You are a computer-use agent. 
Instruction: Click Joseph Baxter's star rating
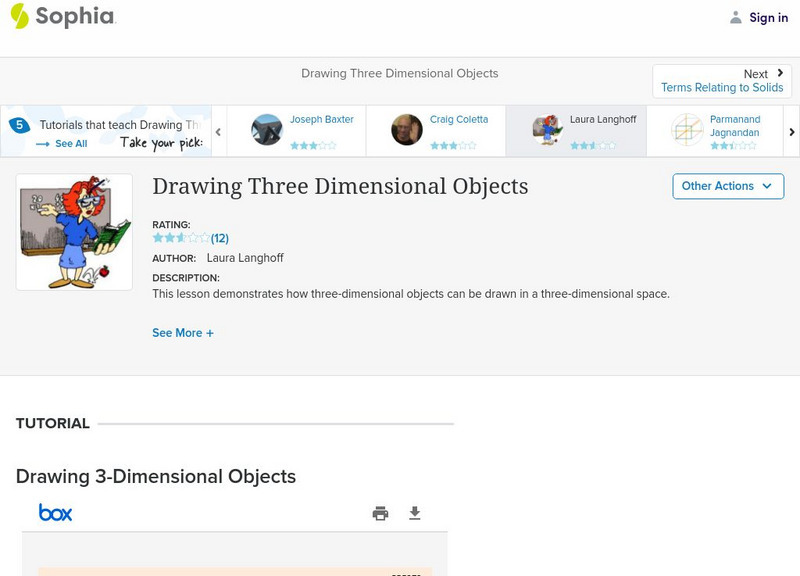tap(313, 146)
